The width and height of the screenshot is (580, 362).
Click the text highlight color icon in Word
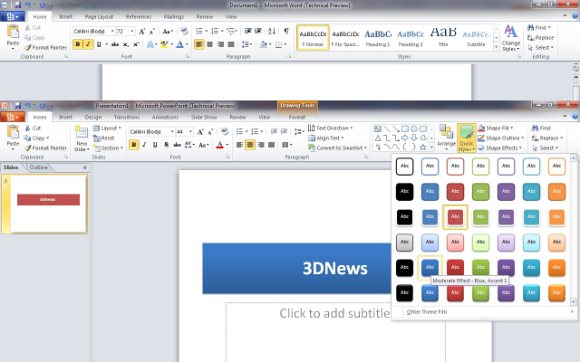(x=164, y=44)
